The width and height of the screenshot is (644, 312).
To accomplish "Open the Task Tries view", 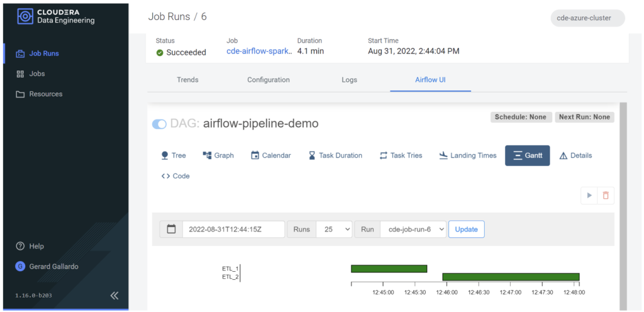I will 401,155.
